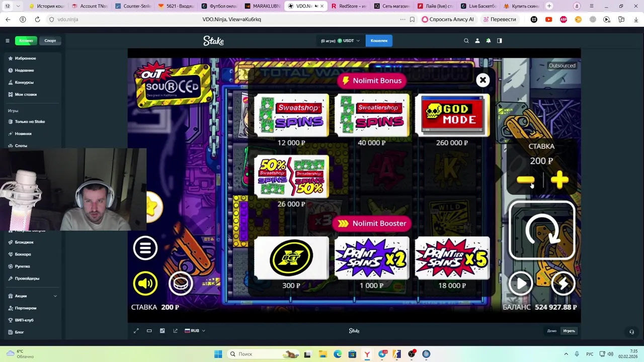Buy Sweatiershop Spins for 40 000 ₽

372,115
